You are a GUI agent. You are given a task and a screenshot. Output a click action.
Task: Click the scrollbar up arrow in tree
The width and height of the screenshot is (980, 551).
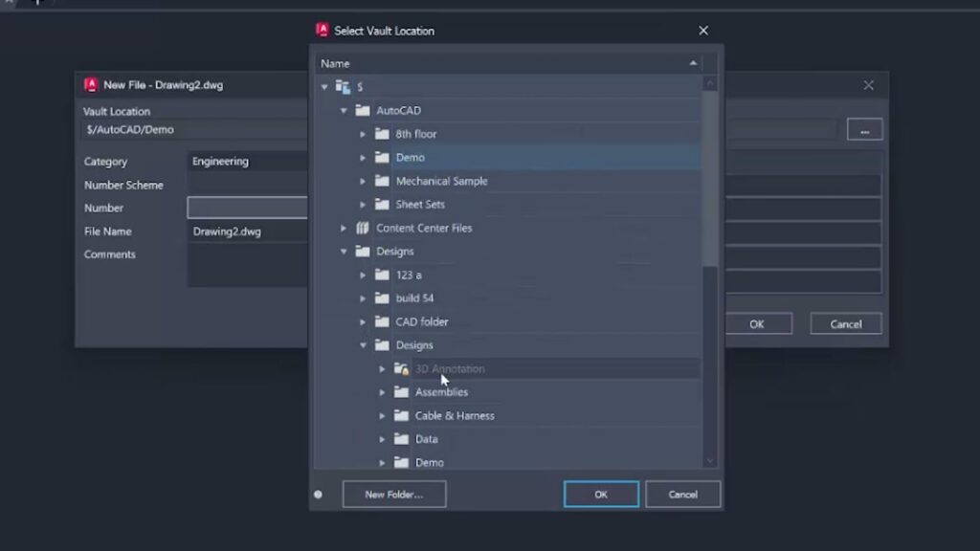(x=709, y=83)
